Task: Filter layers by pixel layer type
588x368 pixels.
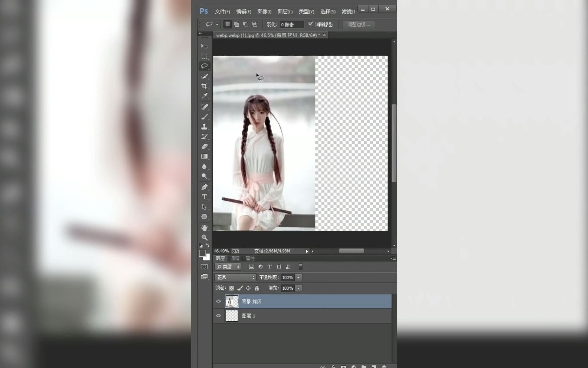Action: tap(251, 267)
